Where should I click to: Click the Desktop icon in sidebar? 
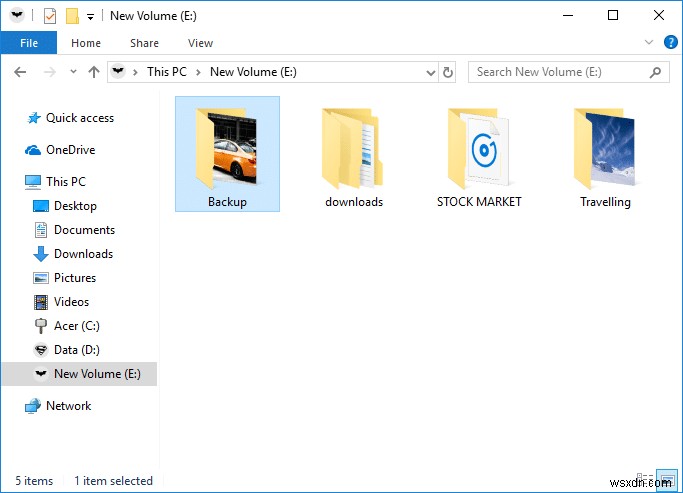coord(41,206)
